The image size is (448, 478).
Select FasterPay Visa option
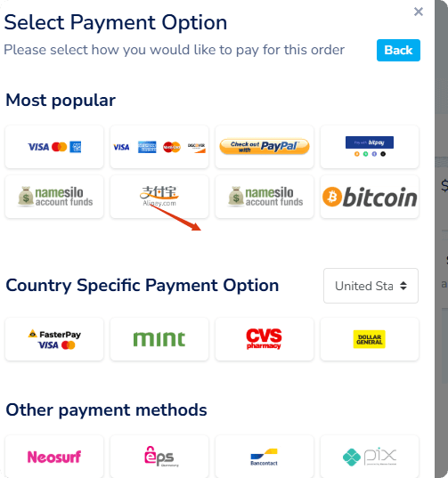tap(54, 339)
